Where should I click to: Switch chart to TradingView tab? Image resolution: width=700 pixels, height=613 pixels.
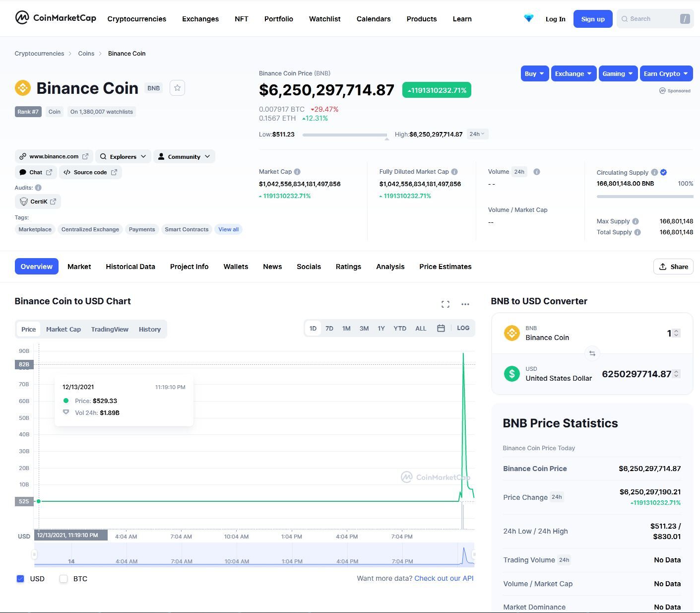click(x=110, y=329)
